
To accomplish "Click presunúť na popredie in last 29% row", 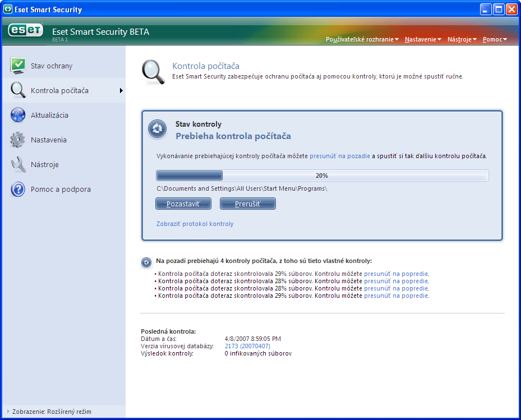I will (x=396, y=296).
